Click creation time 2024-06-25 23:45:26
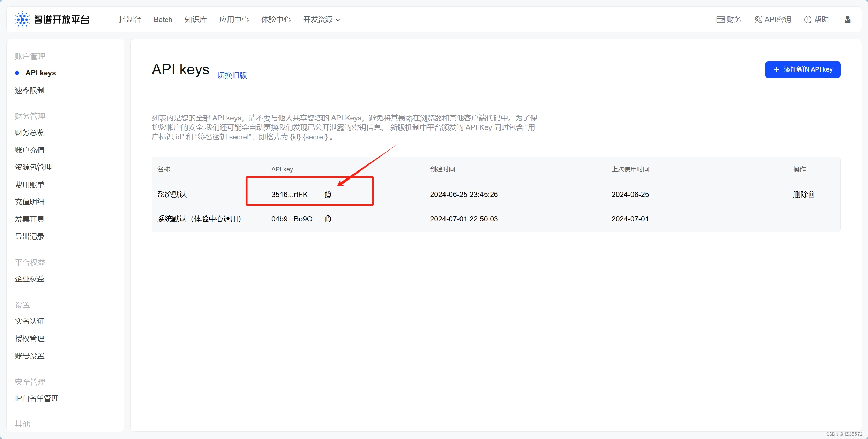Screen dimensions: 868x439 click(x=464, y=195)
